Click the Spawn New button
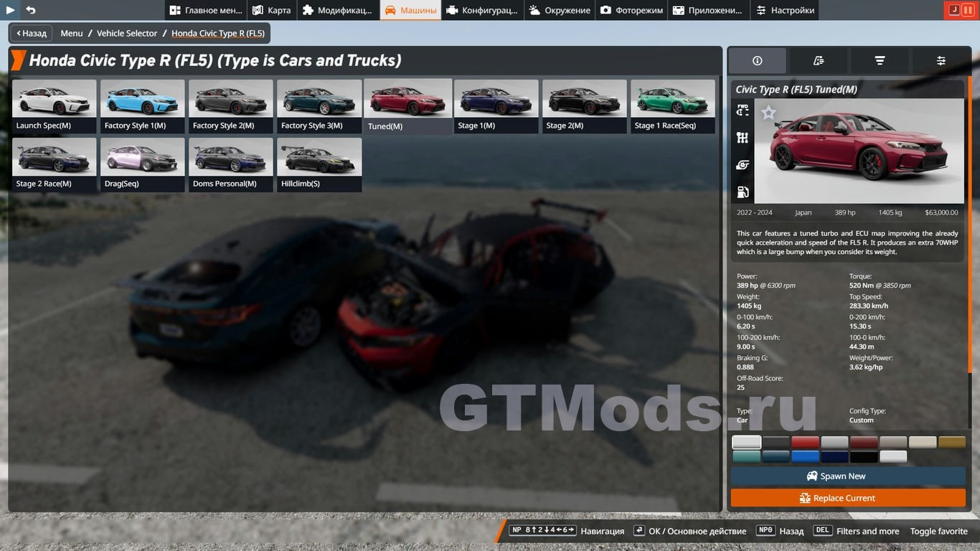The width and height of the screenshot is (980, 551). 848,476
